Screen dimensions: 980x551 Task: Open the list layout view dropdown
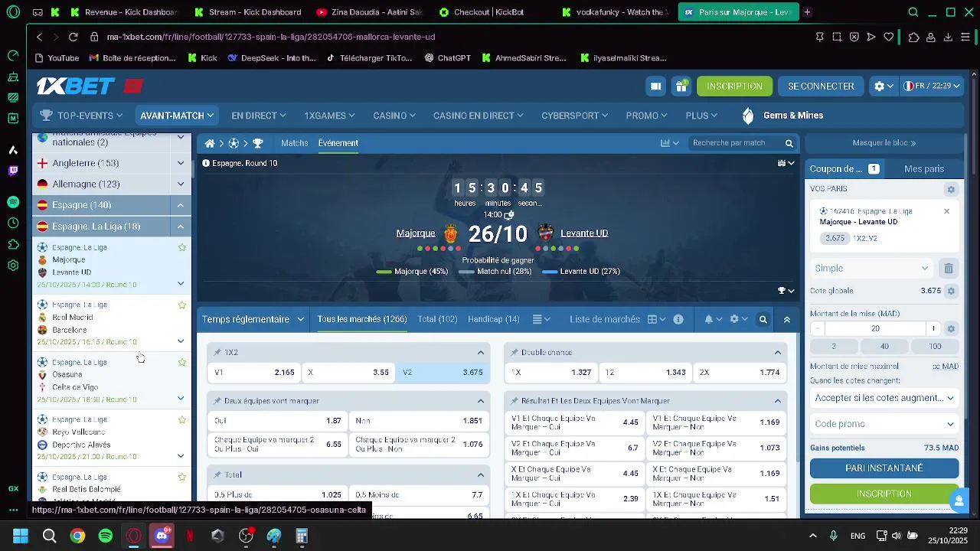[x=541, y=319]
